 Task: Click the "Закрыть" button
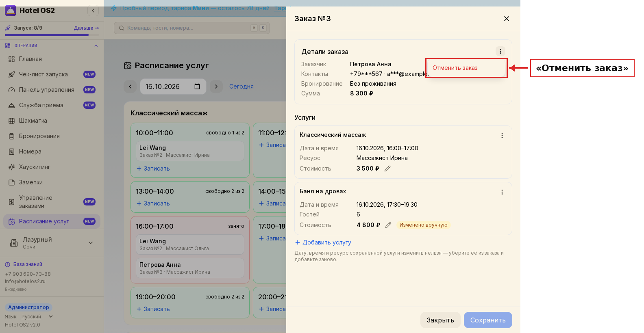point(440,320)
